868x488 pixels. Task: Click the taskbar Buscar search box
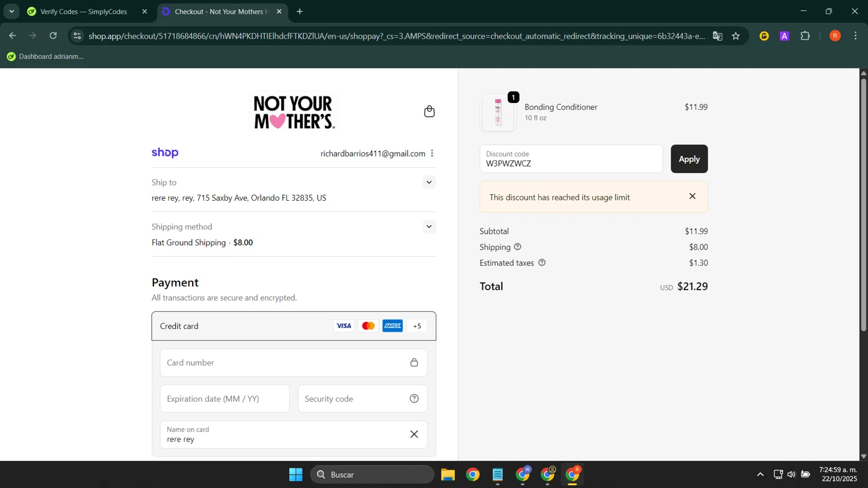coord(372,475)
